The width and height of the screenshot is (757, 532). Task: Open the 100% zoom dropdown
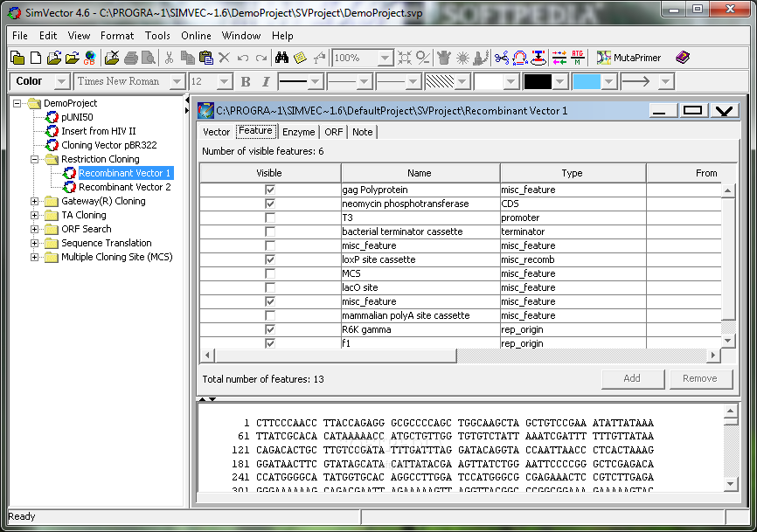point(385,59)
